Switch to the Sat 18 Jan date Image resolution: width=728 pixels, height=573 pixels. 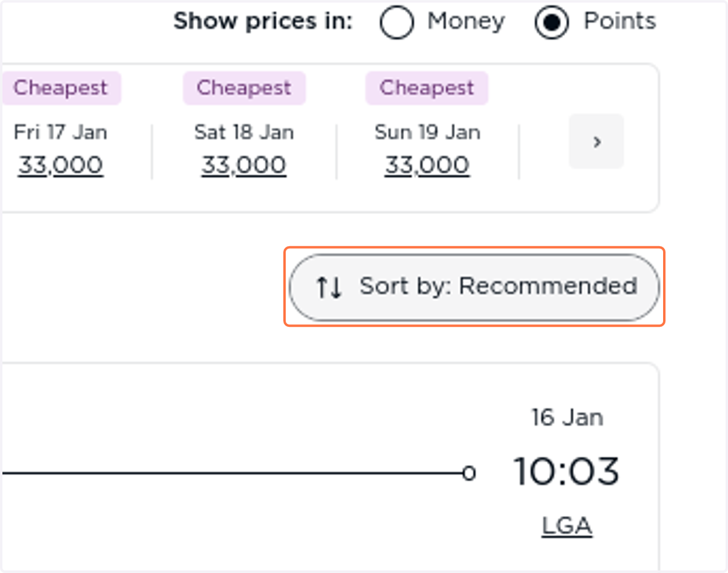tap(244, 132)
